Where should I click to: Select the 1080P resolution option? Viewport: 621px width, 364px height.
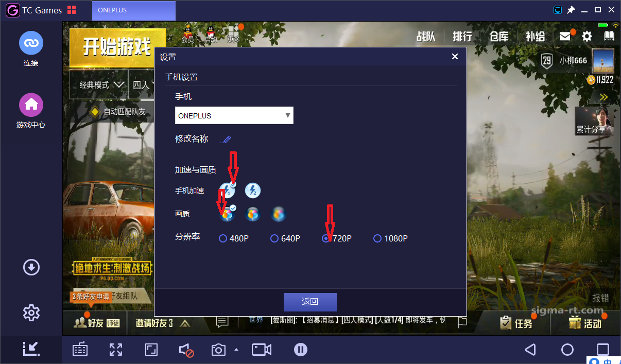point(377,238)
